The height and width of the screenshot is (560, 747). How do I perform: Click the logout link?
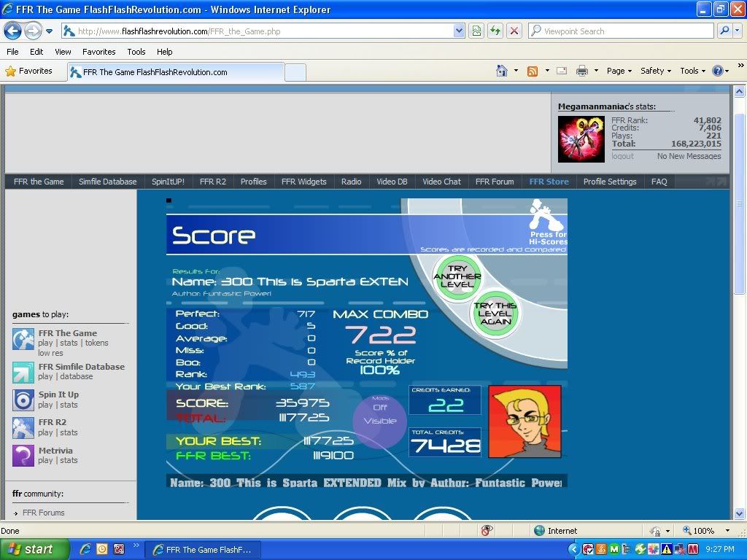tap(622, 156)
